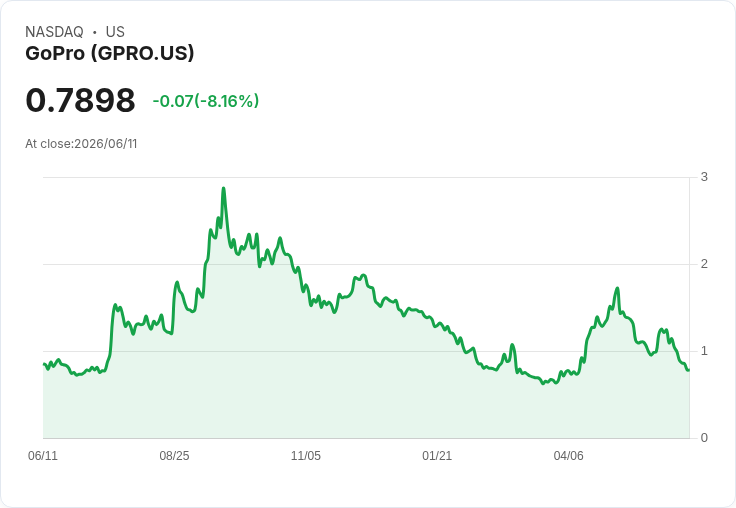Select the 04/06 date axis label
The width and height of the screenshot is (736, 508).
coord(568,455)
